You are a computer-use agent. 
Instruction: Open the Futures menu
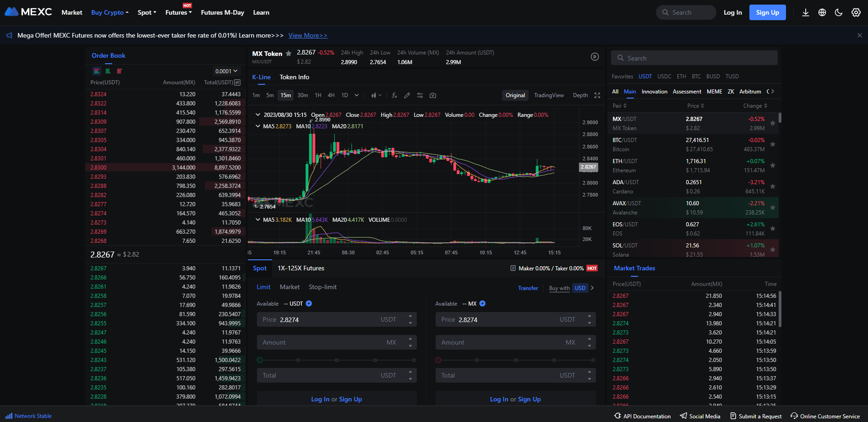(179, 12)
